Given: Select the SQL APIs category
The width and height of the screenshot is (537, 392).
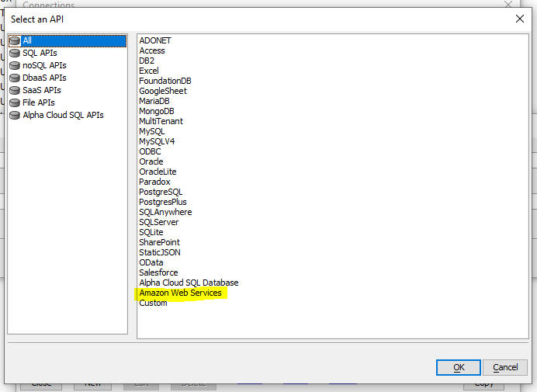Looking at the screenshot, I should pos(40,53).
